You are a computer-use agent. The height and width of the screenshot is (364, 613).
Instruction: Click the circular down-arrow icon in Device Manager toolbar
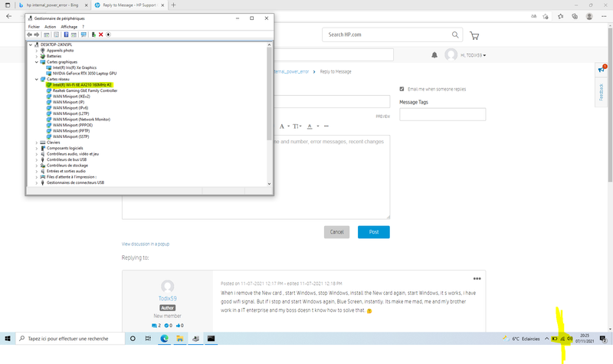pos(108,34)
